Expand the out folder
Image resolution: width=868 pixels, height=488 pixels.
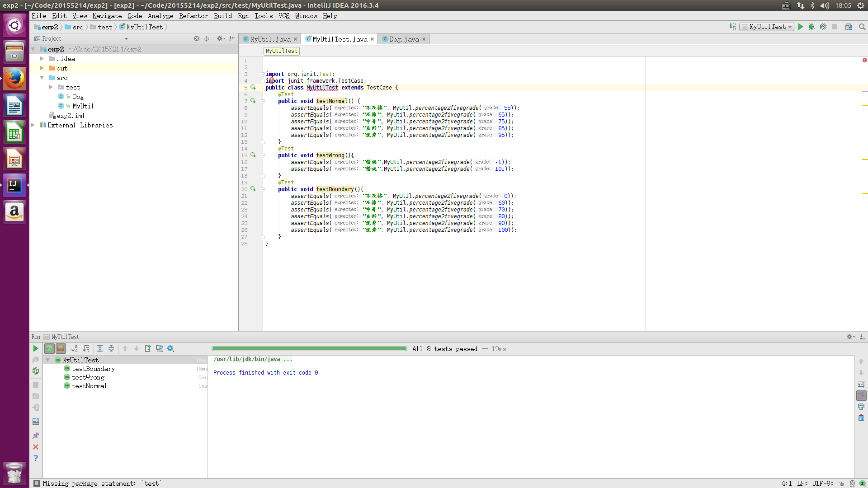[42, 68]
